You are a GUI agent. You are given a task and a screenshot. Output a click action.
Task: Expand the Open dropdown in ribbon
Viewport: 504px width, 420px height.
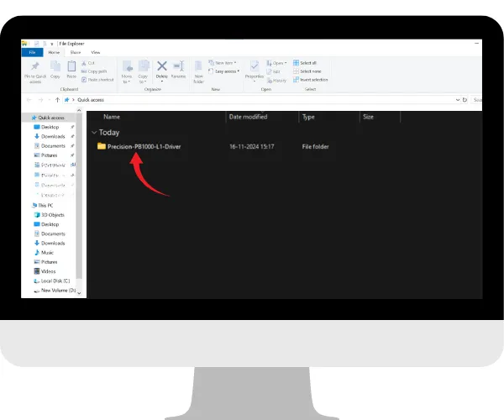point(276,63)
